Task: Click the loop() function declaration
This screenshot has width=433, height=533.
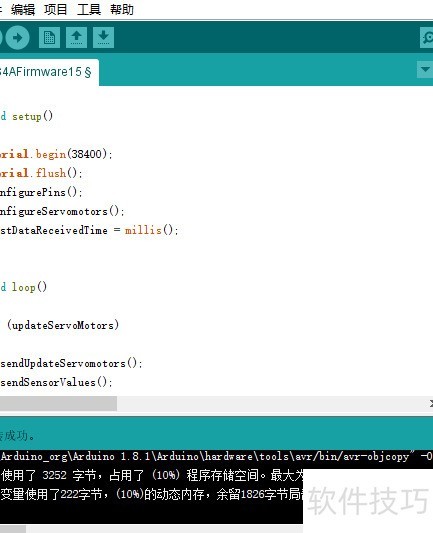Action: 23,288
